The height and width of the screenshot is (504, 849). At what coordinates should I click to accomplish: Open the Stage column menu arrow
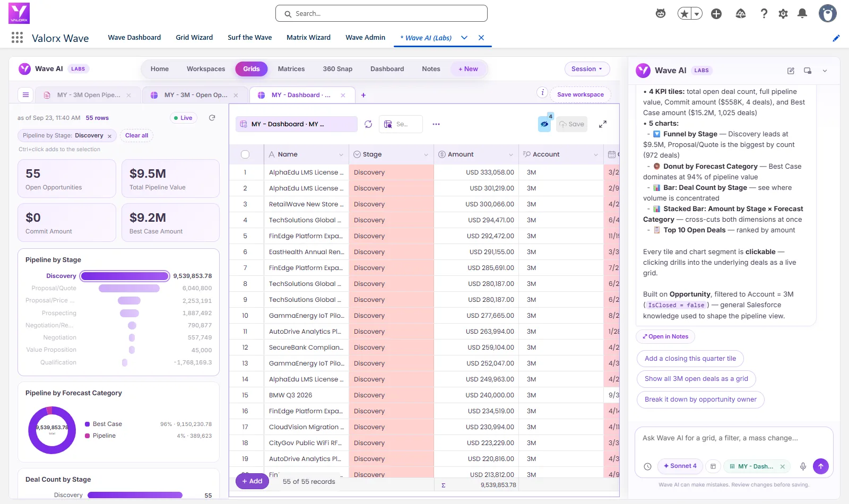click(x=426, y=155)
